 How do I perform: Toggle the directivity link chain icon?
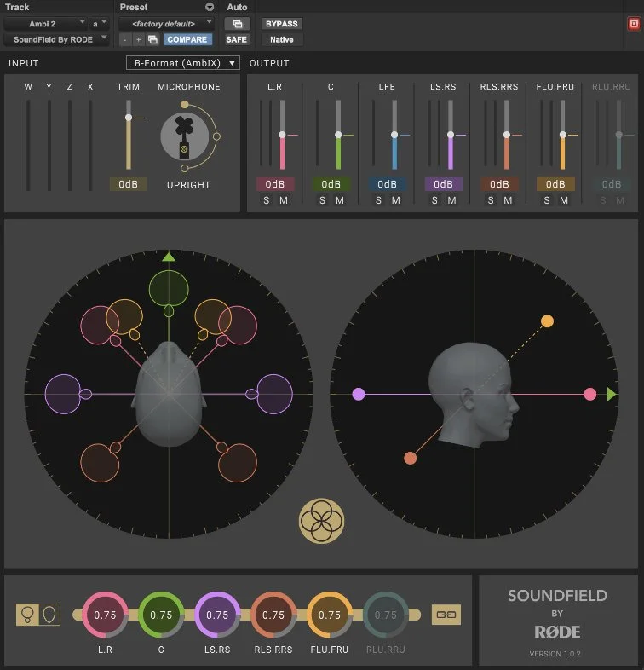(x=446, y=615)
